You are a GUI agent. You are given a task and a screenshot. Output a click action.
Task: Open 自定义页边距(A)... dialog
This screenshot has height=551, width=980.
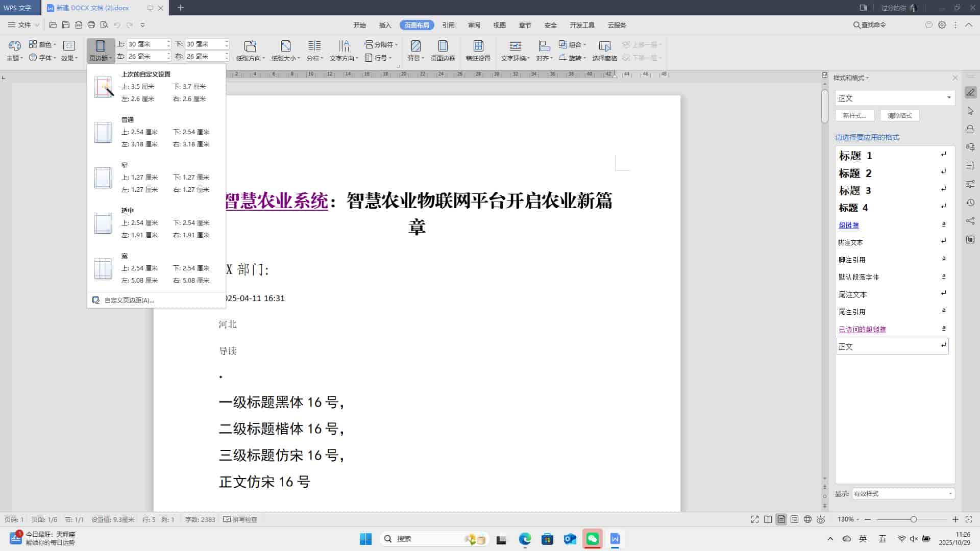tap(156, 300)
